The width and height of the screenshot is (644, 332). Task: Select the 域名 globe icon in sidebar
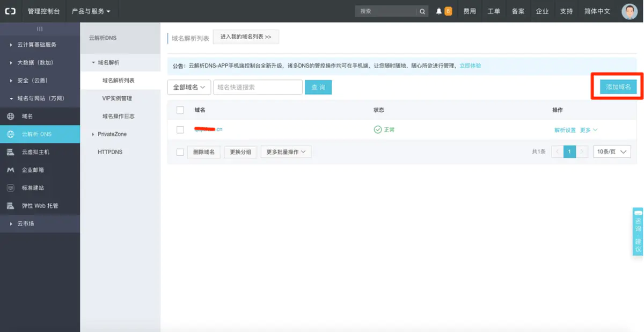[11, 116]
